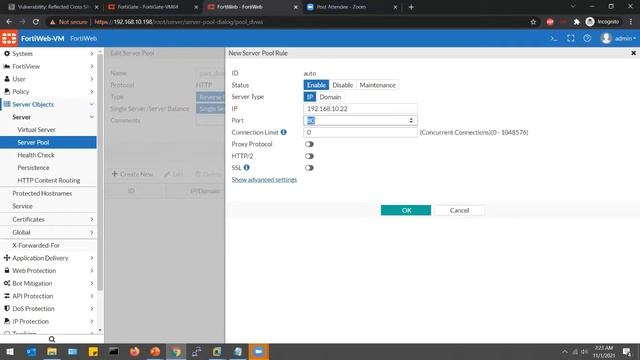Viewport: 640px width, 360px height.
Task: Switch to Vulnerability Reflected Cross browser tab
Action: click(x=53, y=7)
